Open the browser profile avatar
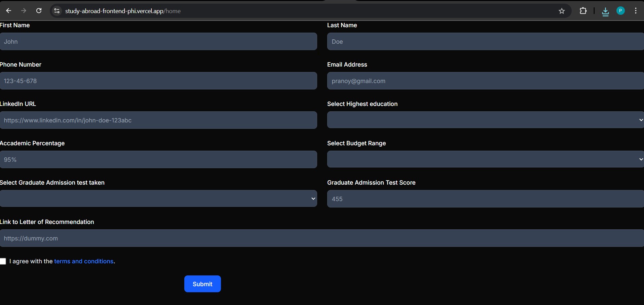644x305 pixels. point(621,11)
